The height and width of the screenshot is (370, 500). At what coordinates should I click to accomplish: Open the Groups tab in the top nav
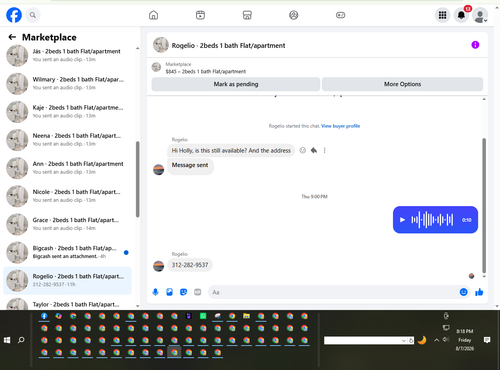(x=294, y=15)
